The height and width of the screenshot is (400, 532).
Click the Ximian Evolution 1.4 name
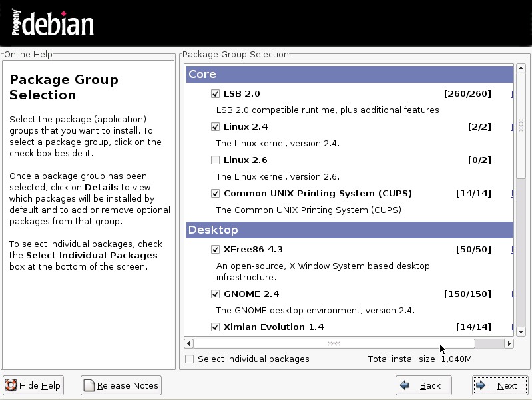click(x=274, y=327)
